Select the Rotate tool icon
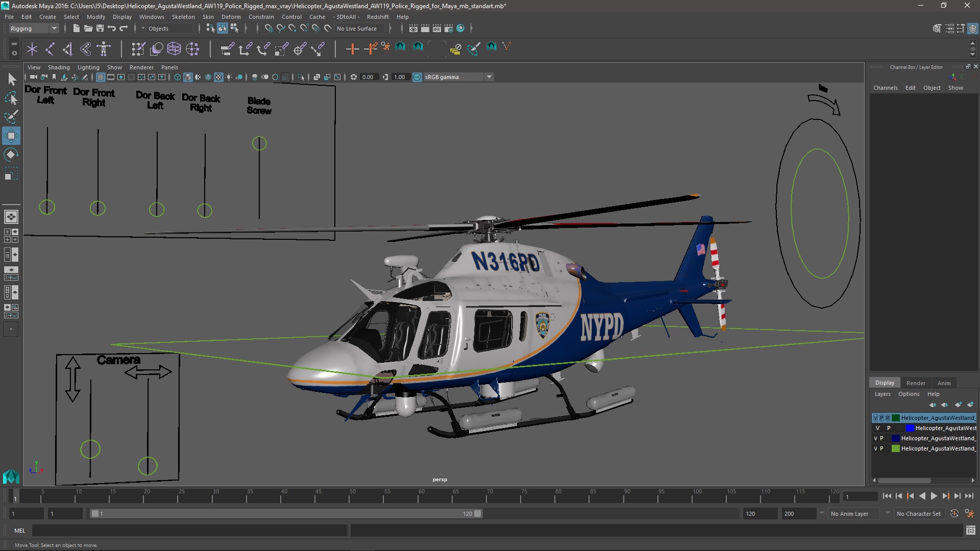Viewport: 980px width, 551px height. point(11,155)
